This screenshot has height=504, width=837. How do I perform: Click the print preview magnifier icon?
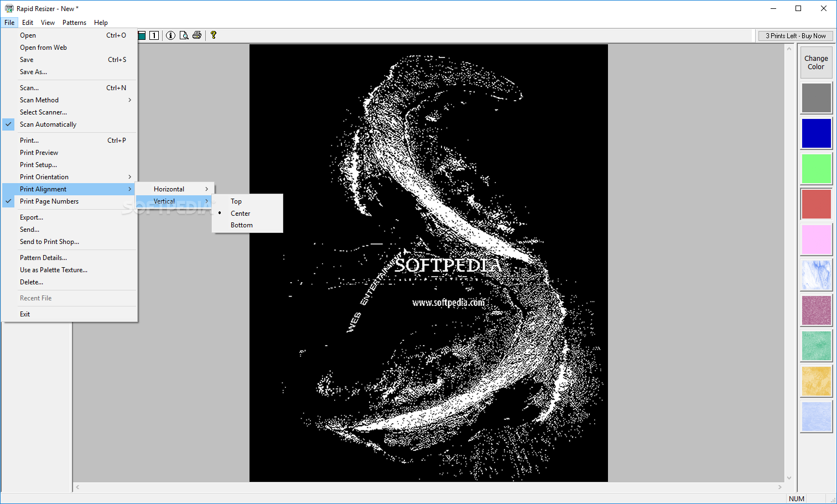[184, 35]
